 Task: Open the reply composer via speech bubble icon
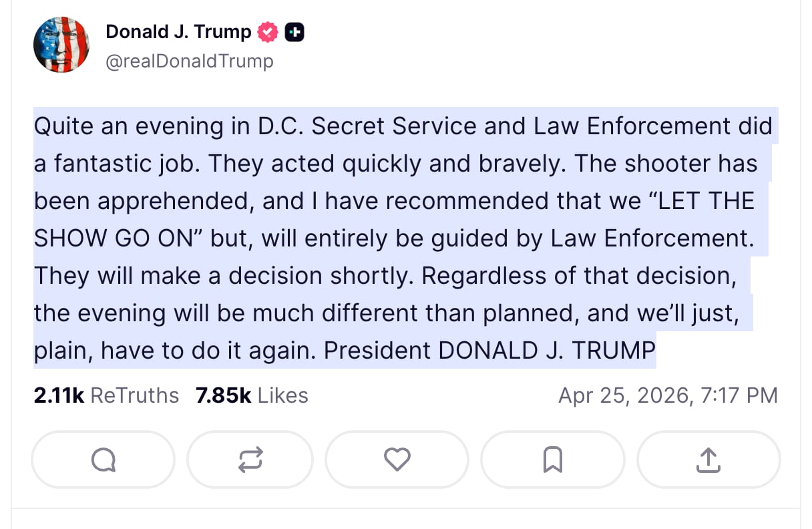tap(102, 459)
